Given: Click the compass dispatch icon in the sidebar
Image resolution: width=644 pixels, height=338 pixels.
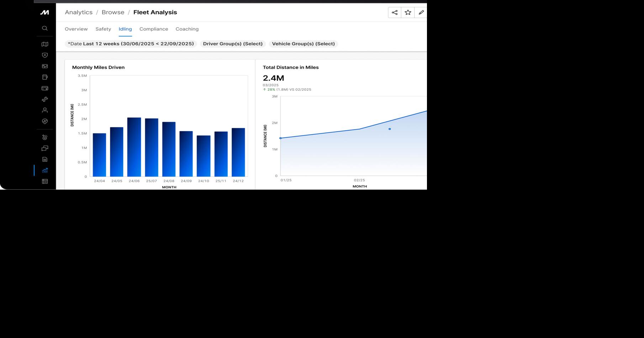Looking at the screenshot, I should [44, 121].
